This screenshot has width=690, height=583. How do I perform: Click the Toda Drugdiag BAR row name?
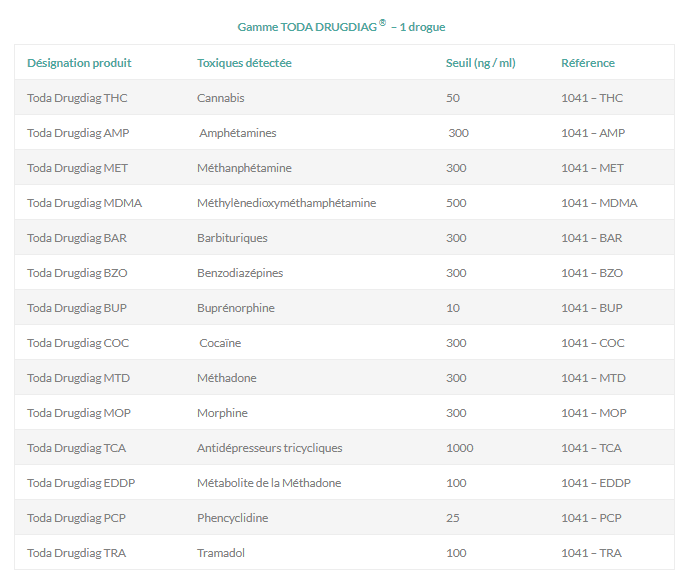[x=76, y=238]
